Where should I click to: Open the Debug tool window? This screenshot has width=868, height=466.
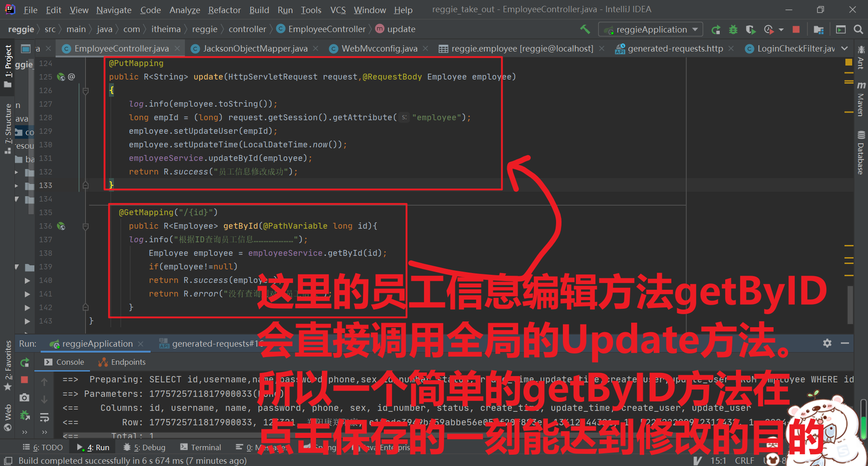(144, 447)
